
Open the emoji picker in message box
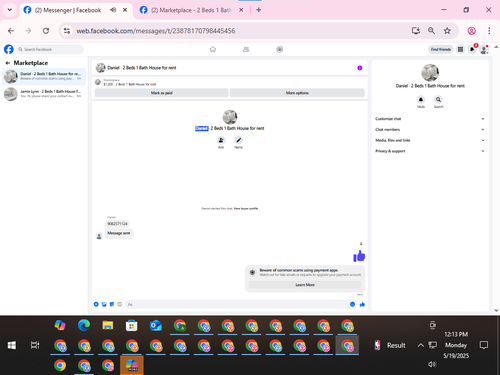352,304
